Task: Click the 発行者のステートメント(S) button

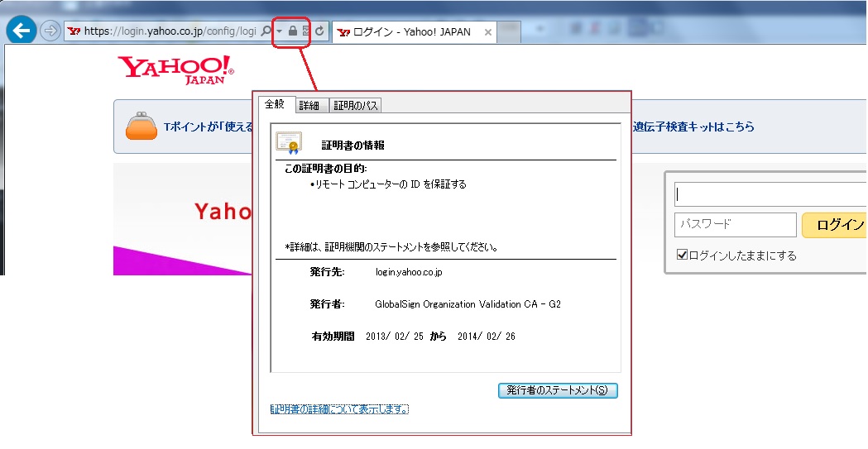Action: [558, 390]
